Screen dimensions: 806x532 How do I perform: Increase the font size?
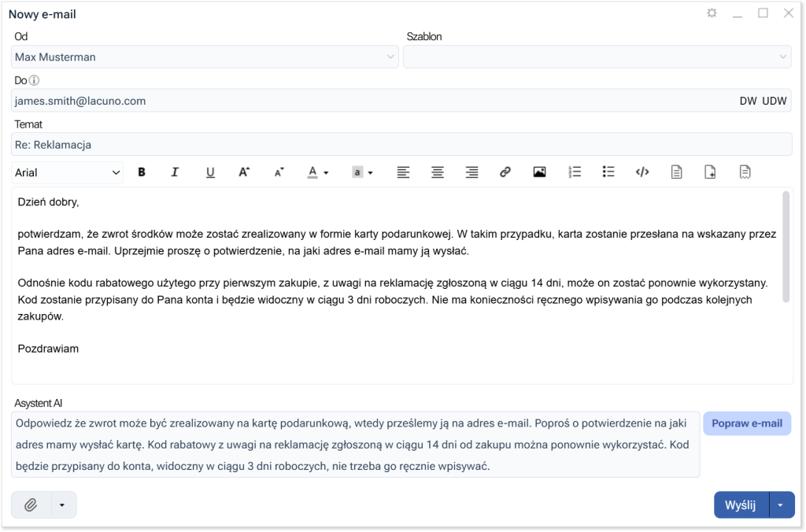(244, 172)
